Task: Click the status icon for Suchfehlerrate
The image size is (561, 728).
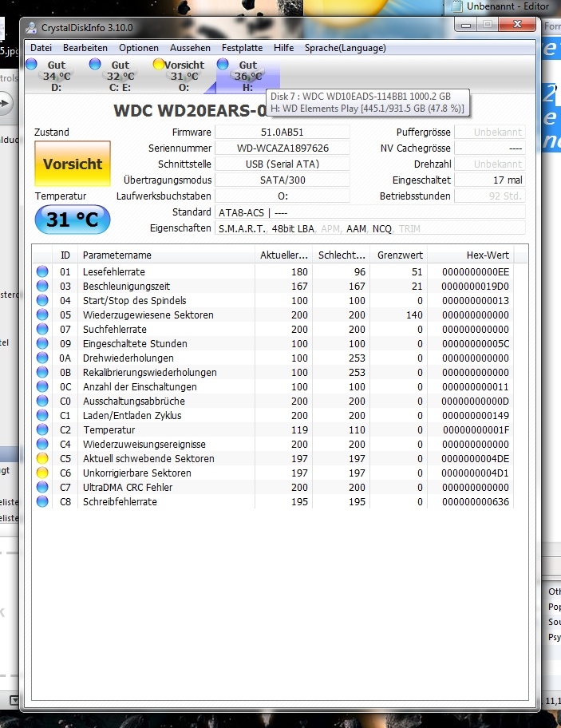Action: (42, 329)
